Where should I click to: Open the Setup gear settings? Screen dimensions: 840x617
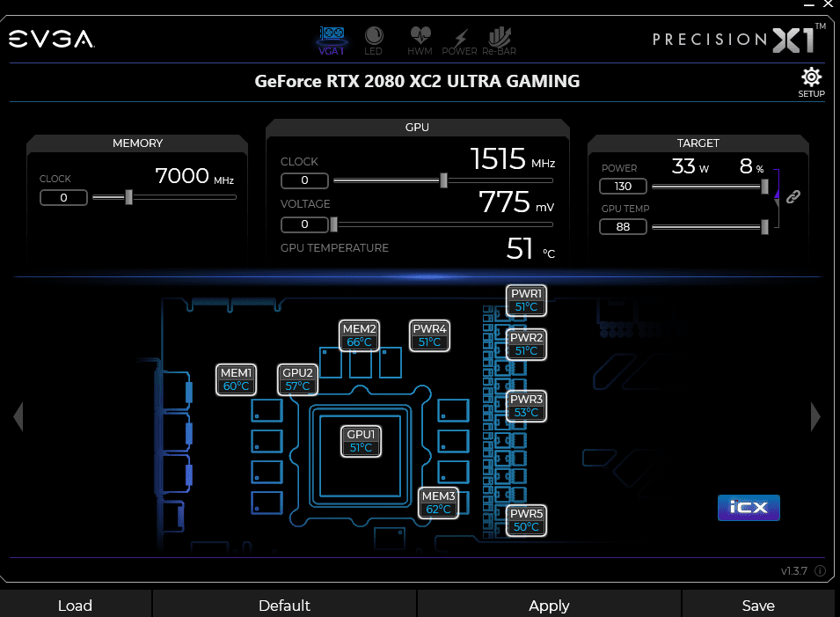[811, 83]
